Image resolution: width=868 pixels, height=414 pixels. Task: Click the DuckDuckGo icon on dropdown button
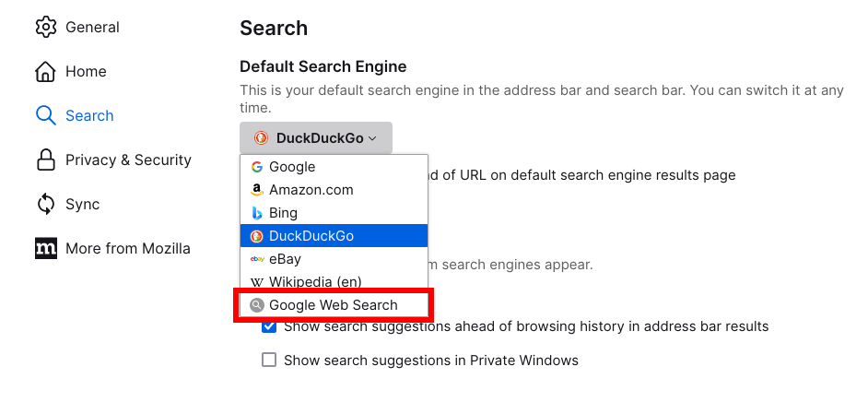click(x=261, y=138)
